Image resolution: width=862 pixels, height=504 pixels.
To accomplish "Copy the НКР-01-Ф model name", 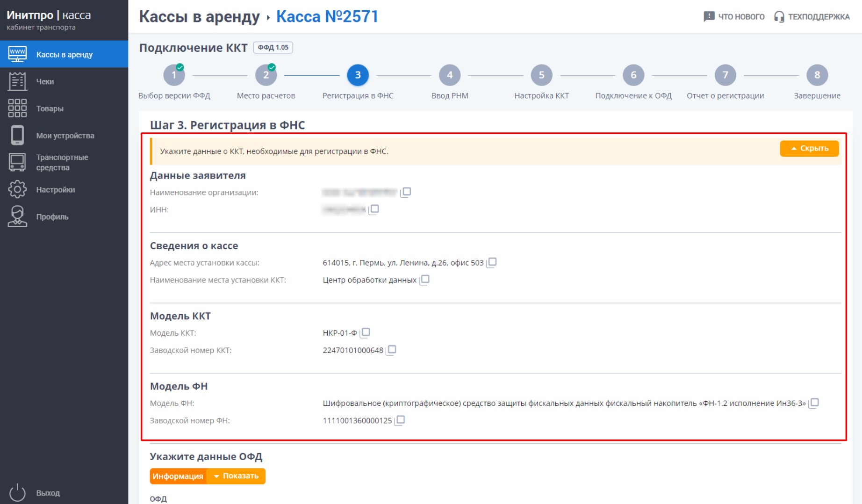I will [x=365, y=332].
